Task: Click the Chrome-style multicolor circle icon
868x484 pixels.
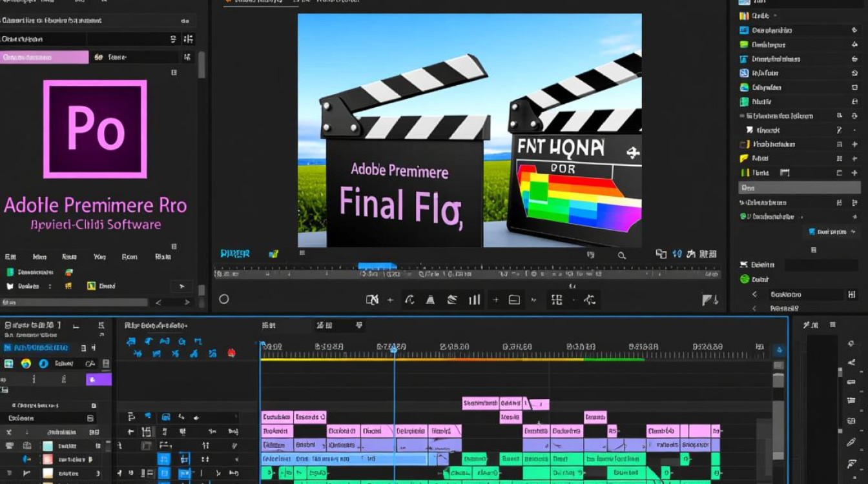Action: (26, 364)
